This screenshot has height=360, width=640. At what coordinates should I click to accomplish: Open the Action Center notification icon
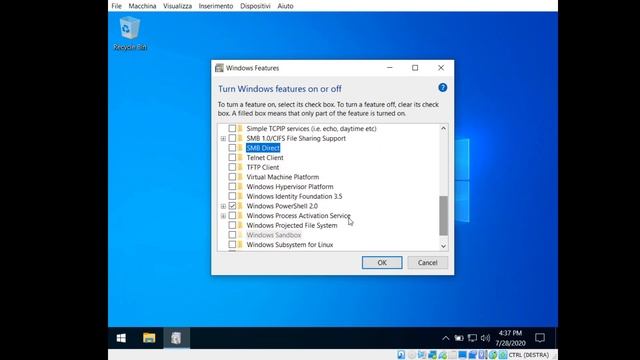[540, 338]
